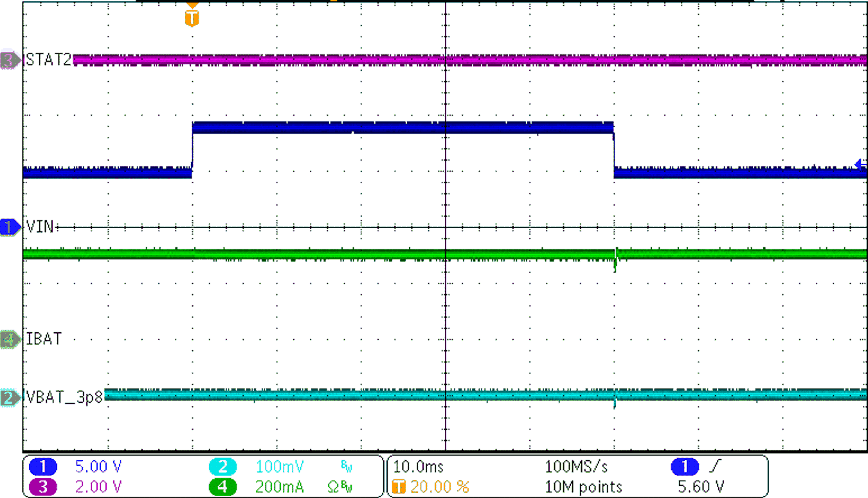The width and height of the screenshot is (868, 498).
Task: Open the 10.0ms timebase setting
Action: [418, 467]
